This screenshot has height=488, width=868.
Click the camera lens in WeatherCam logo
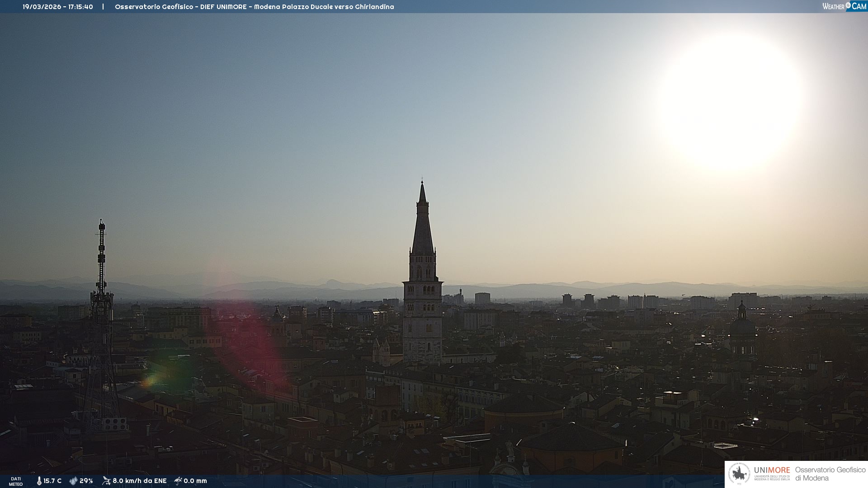[848, 5]
